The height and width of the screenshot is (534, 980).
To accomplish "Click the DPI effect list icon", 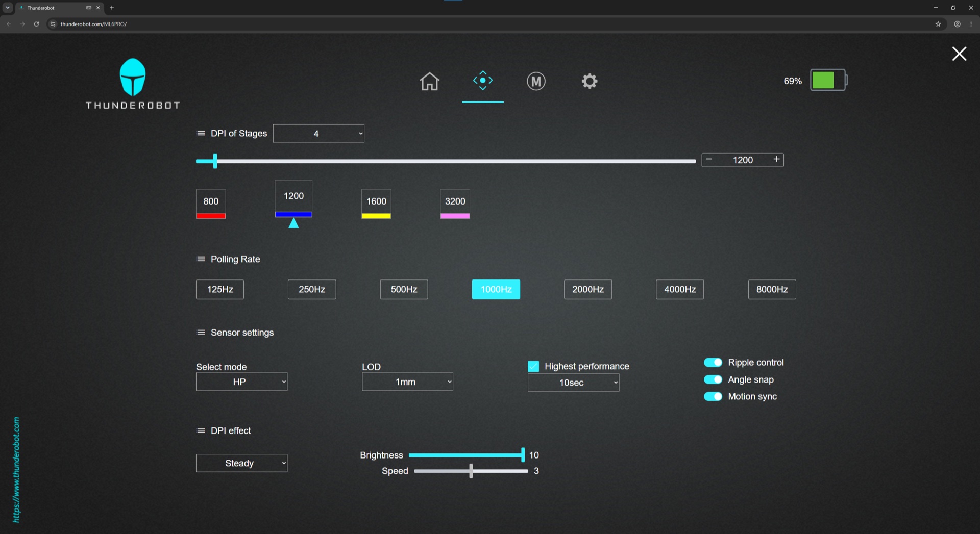I will [201, 430].
